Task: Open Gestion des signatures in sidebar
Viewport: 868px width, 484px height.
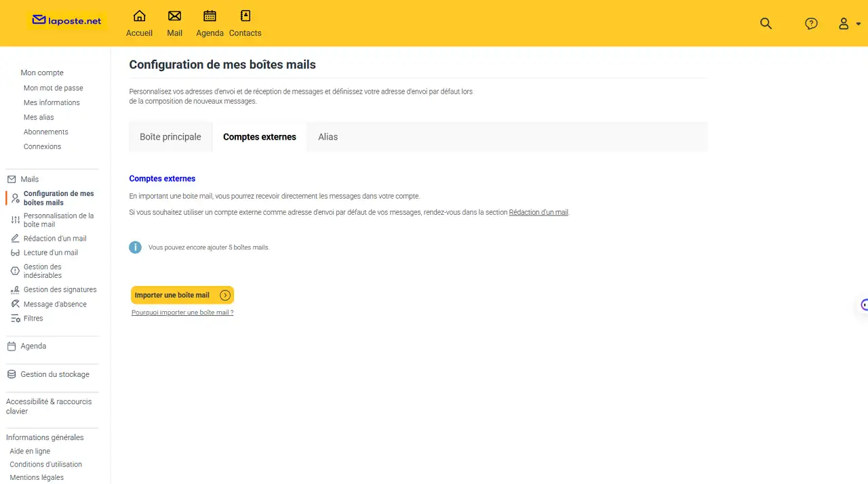Action: [x=60, y=289]
